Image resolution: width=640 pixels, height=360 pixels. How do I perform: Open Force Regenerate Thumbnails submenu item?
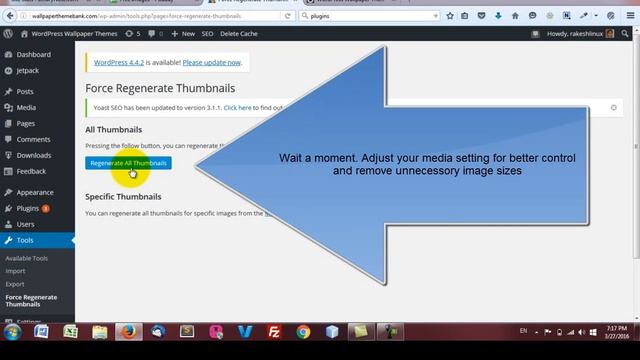[x=31, y=301]
